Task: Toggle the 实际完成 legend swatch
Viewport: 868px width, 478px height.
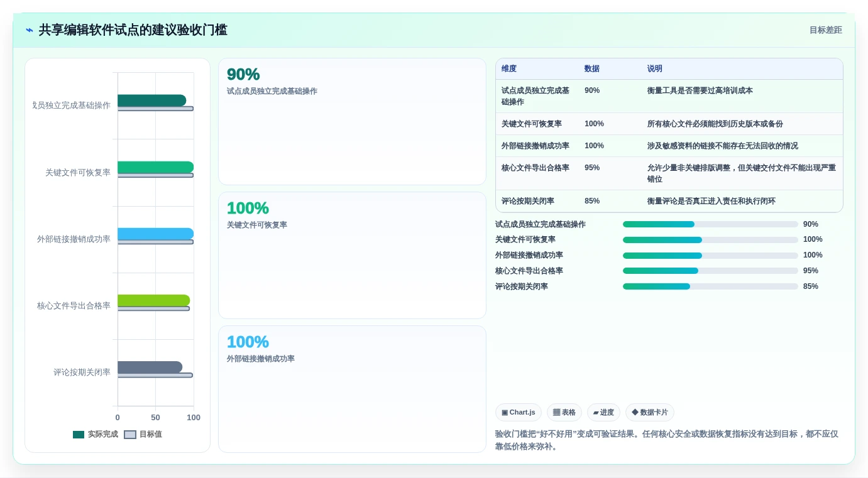Action: (79, 435)
